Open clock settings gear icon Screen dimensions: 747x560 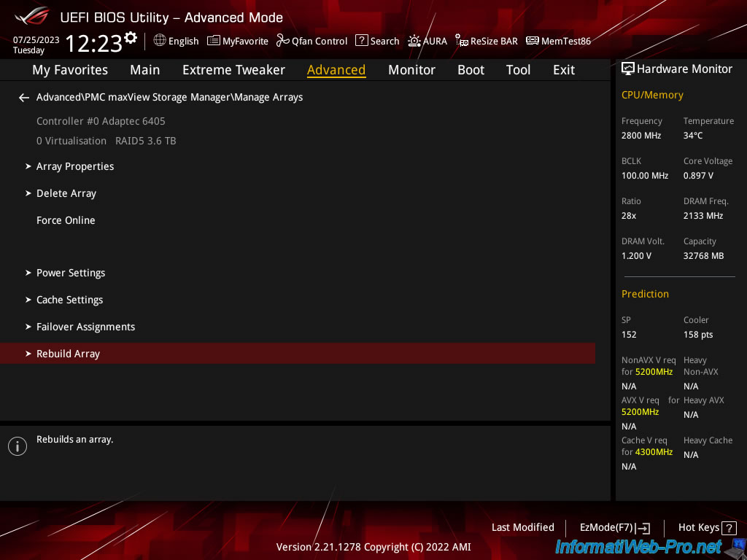(131, 38)
